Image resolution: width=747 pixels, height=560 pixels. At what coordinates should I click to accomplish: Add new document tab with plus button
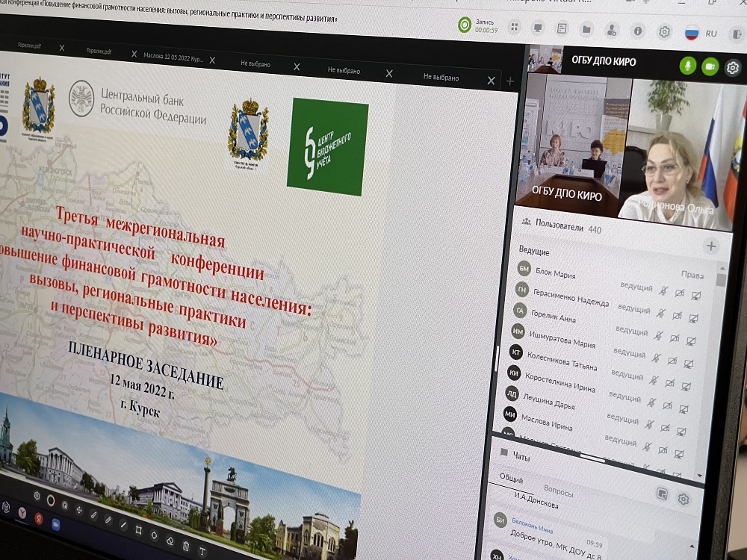pos(510,81)
